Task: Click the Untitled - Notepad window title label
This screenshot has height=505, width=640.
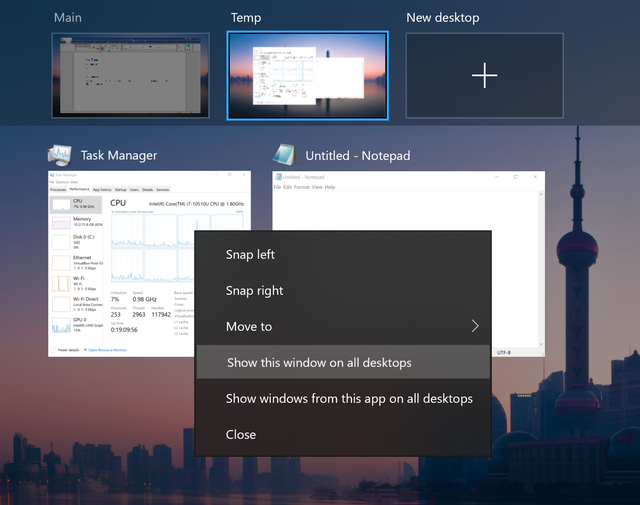Action: pyautogui.click(x=358, y=156)
